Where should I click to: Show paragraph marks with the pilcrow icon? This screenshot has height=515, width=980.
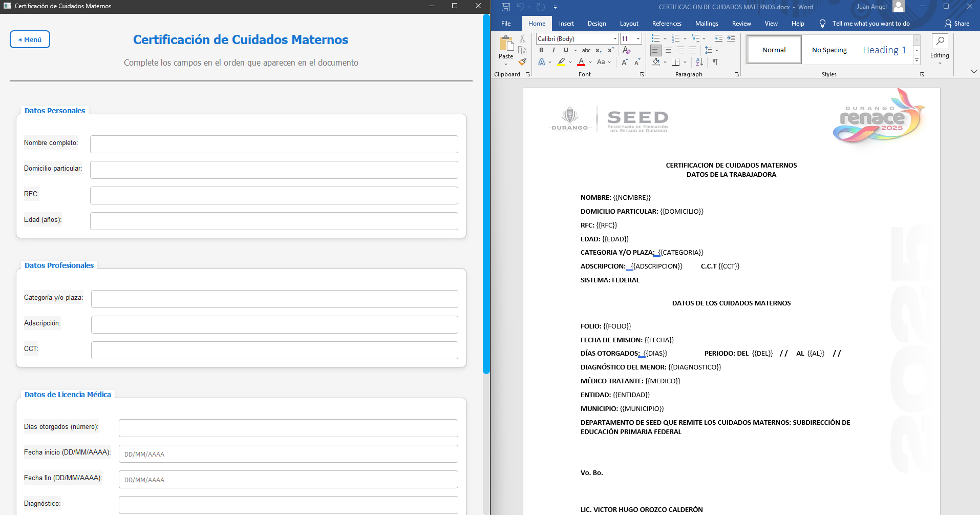click(715, 62)
